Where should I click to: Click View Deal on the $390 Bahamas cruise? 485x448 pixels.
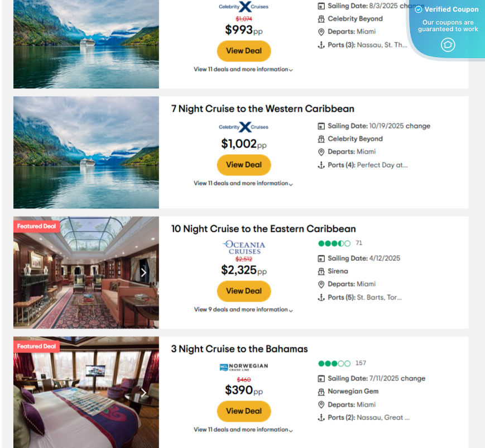pyautogui.click(x=244, y=411)
